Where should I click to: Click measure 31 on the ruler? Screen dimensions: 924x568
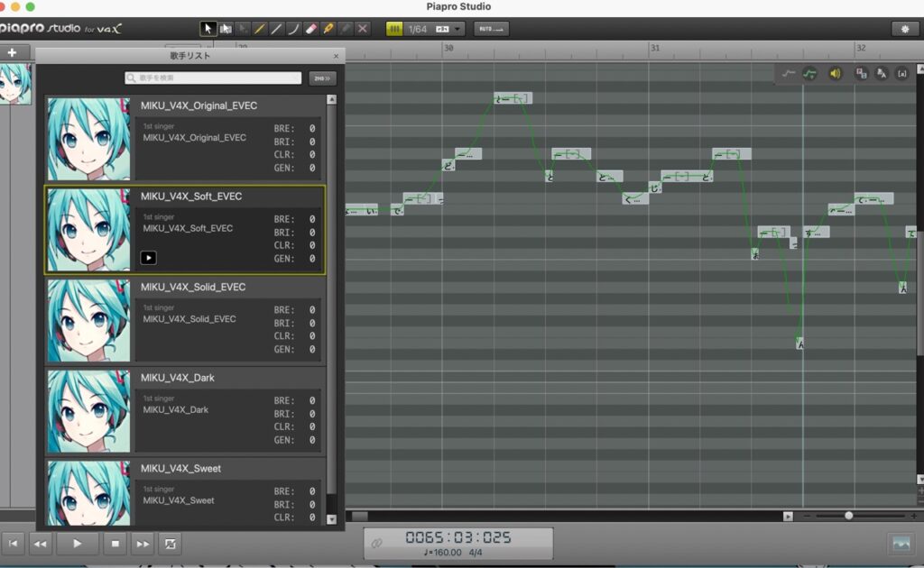pyautogui.click(x=655, y=48)
